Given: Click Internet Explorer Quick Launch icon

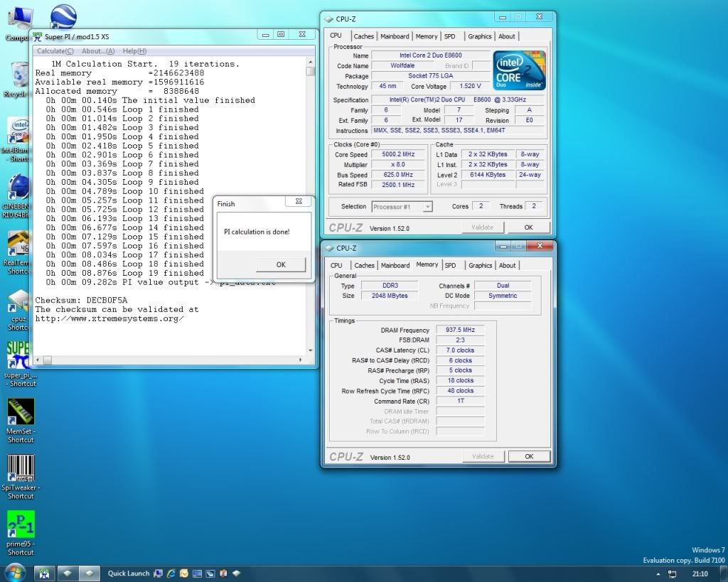Looking at the screenshot, I should click(x=171, y=573).
